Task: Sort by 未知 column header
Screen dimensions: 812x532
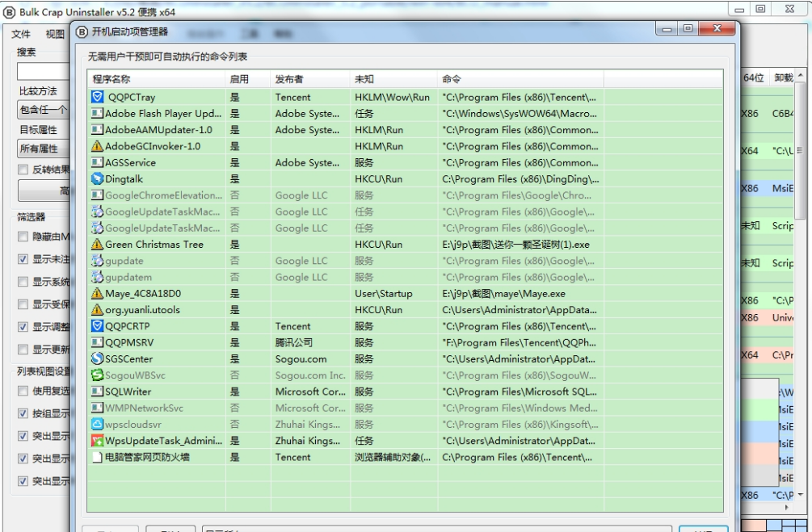Action: (393, 79)
